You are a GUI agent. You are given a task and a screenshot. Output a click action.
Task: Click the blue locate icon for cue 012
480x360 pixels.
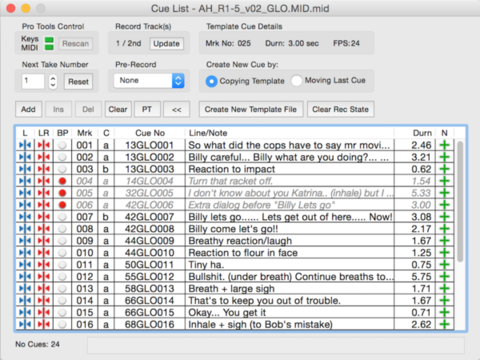(x=25, y=277)
